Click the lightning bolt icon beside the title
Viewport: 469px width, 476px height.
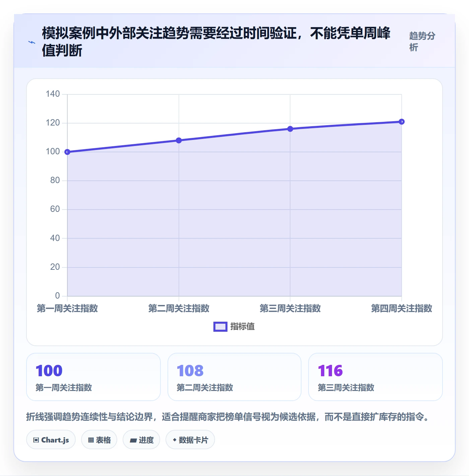pos(32,42)
